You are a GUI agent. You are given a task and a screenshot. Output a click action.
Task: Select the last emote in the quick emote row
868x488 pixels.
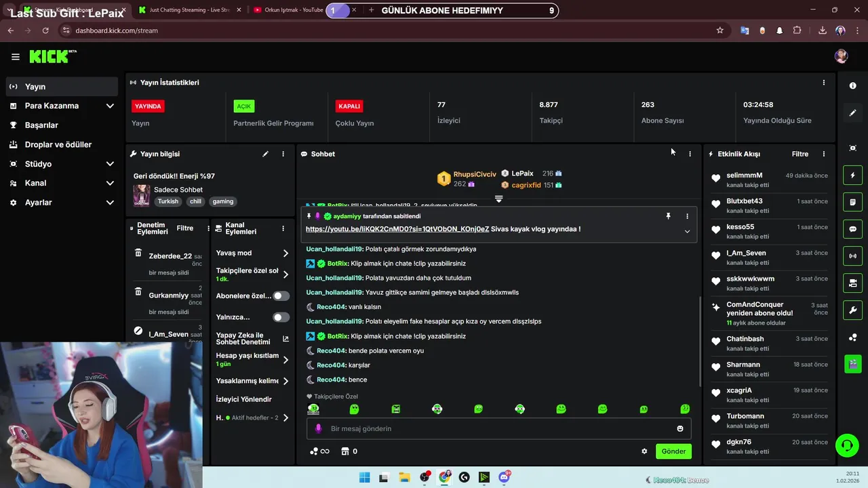pos(685,409)
